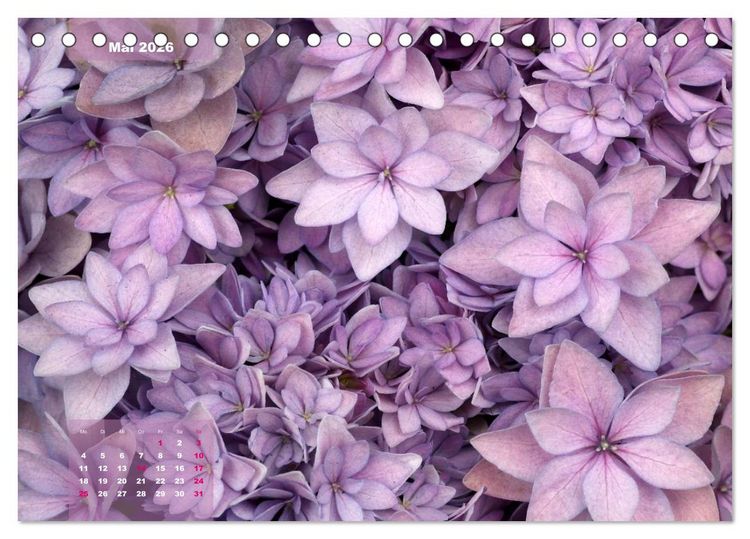Viewport: 750px width, 539px height.
Task: Click the 'Mai 2026' month heading
Action: tap(141, 47)
